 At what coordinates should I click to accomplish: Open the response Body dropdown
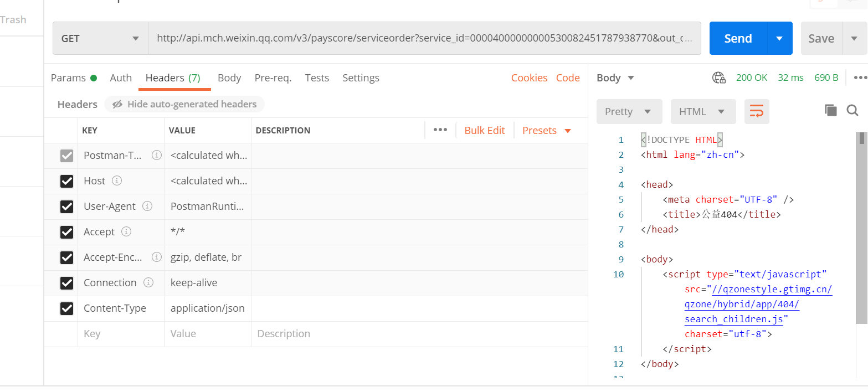pos(615,78)
